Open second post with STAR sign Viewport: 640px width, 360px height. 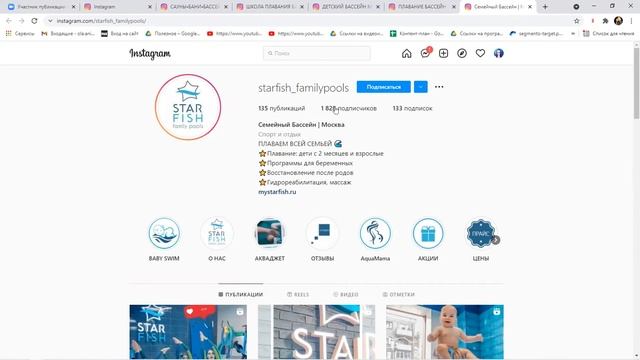[316, 332]
